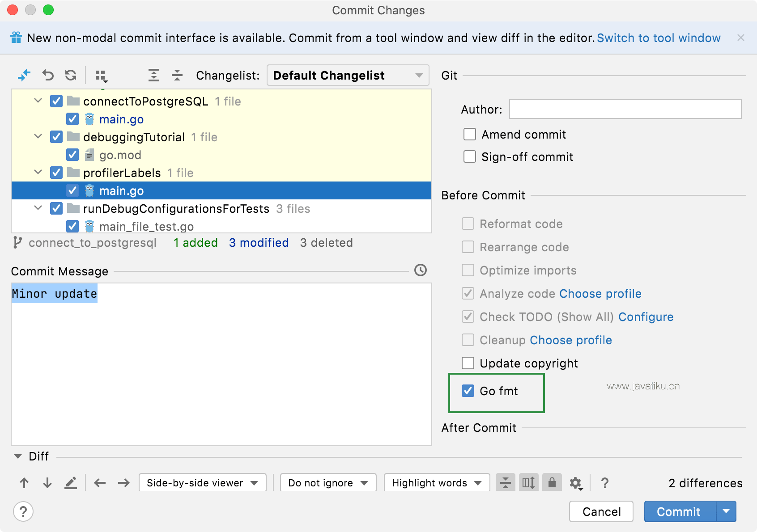
Task: Click the Rollback icon in changes toolbar
Action: point(48,76)
